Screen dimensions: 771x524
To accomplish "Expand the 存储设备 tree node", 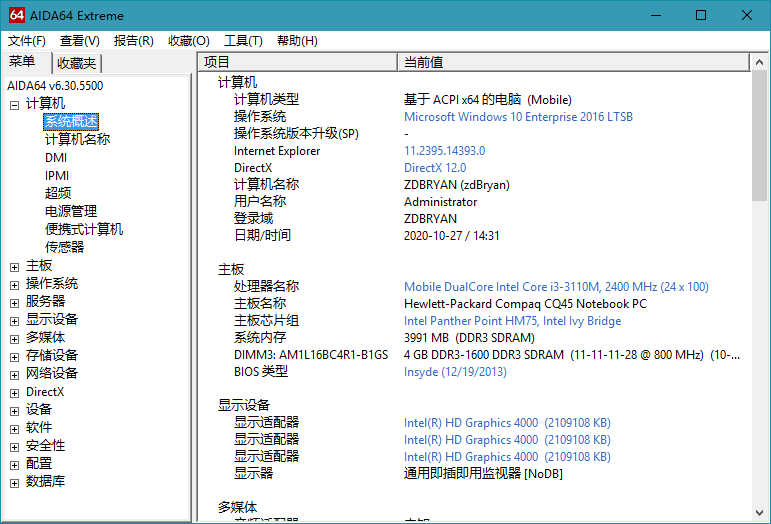I will [14, 356].
